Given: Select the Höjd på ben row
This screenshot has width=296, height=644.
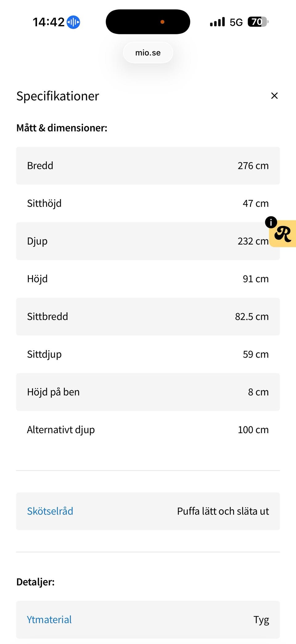Looking at the screenshot, I should [148, 392].
